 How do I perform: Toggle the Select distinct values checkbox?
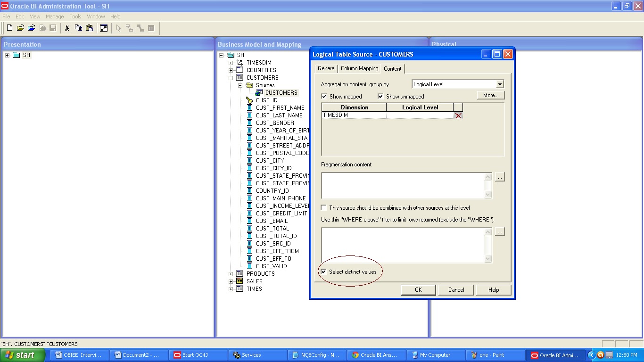pos(324,272)
